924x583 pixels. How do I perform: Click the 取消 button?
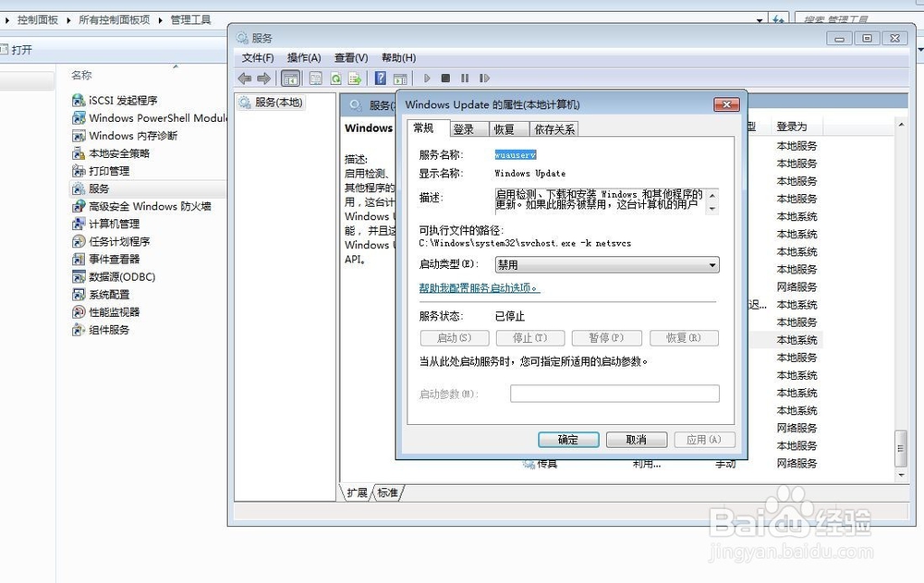[x=637, y=440]
